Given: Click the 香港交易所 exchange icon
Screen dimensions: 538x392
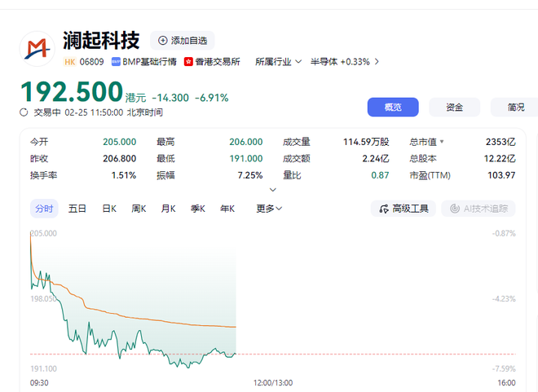Looking at the screenshot, I should click(189, 61).
